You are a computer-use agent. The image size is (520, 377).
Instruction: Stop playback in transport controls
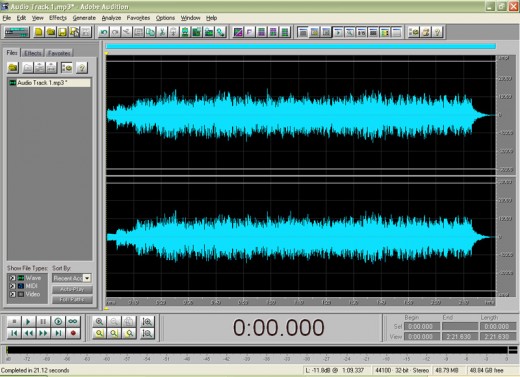coord(14,322)
